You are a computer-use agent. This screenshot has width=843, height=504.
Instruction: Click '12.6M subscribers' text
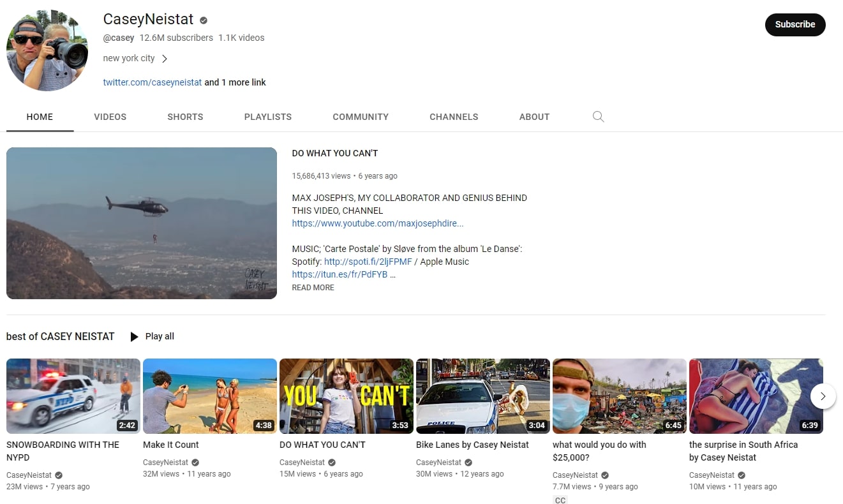(x=176, y=38)
